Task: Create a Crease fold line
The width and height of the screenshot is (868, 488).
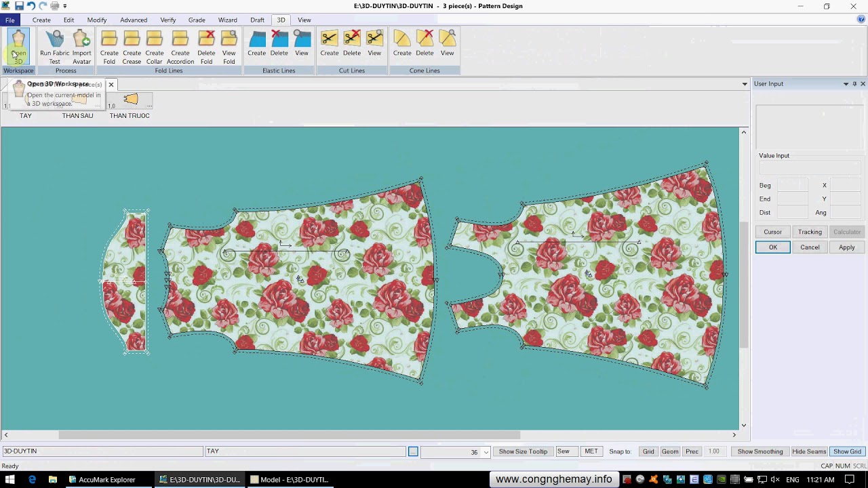Action: click(132, 47)
